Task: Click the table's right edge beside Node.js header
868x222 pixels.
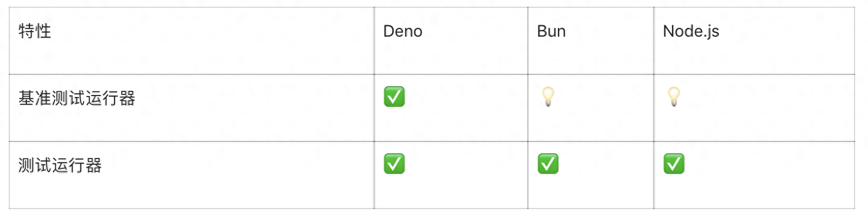Action: [855, 41]
